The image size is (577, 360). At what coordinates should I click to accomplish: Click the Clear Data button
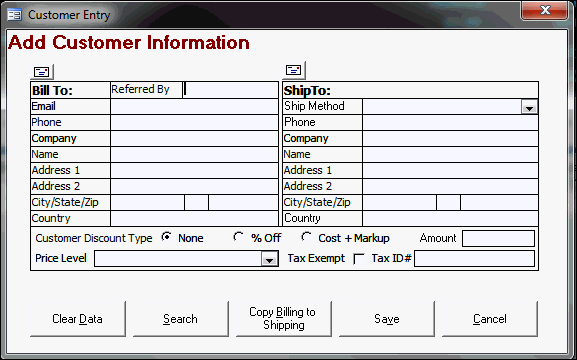point(78,319)
